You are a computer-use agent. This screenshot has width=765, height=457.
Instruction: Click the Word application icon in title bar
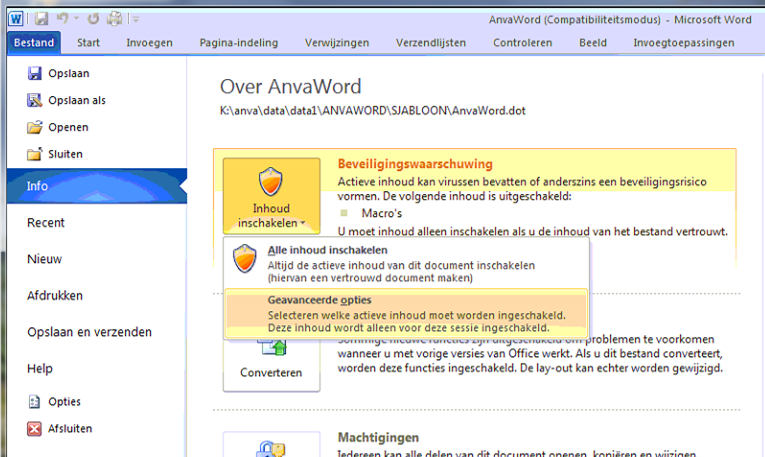pos(16,19)
